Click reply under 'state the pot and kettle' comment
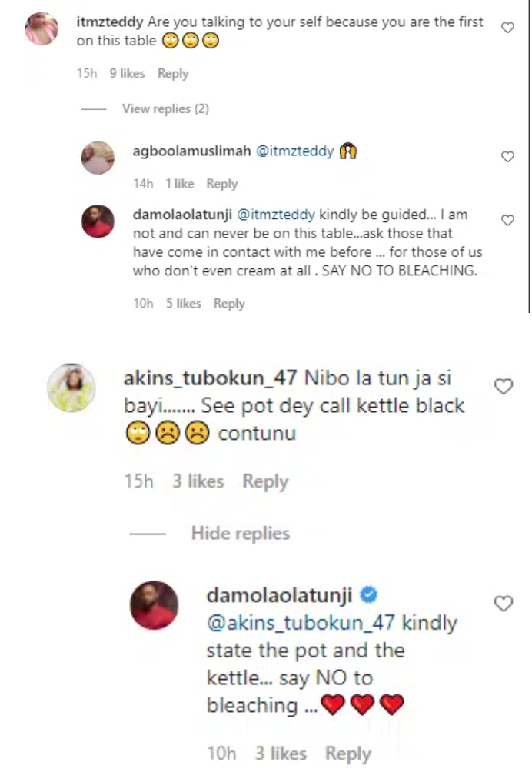This screenshot has height=782, width=532. (348, 754)
